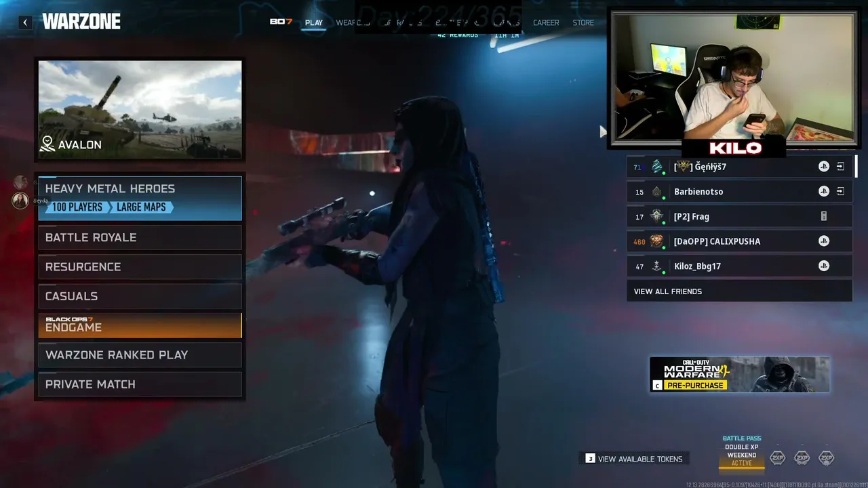Open Black Ops 7 Endgame mode

(x=140, y=325)
